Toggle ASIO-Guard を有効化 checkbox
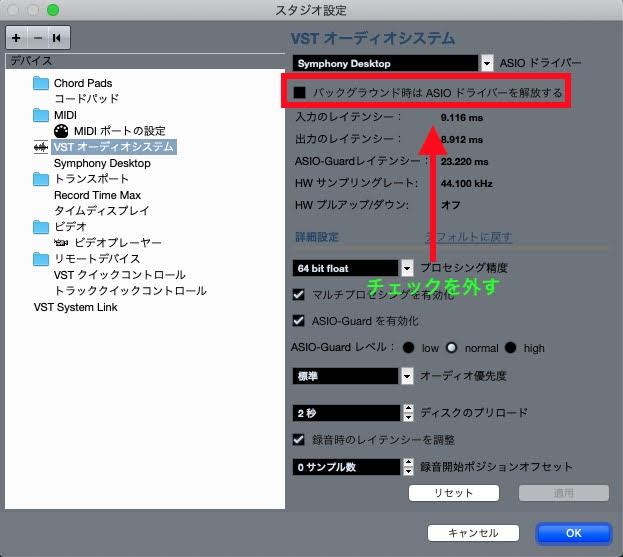Image resolution: width=623 pixels, height=557 pixels. tap(298, 321)
